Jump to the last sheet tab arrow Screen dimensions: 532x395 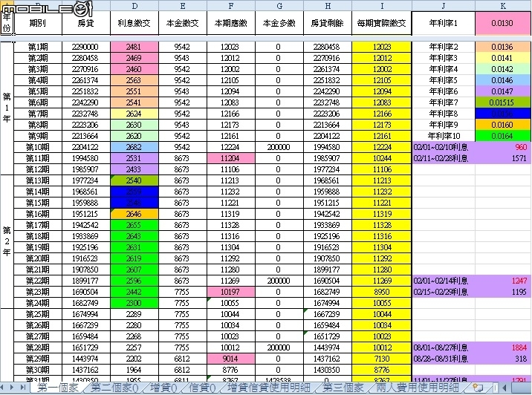tap(23, 387)
